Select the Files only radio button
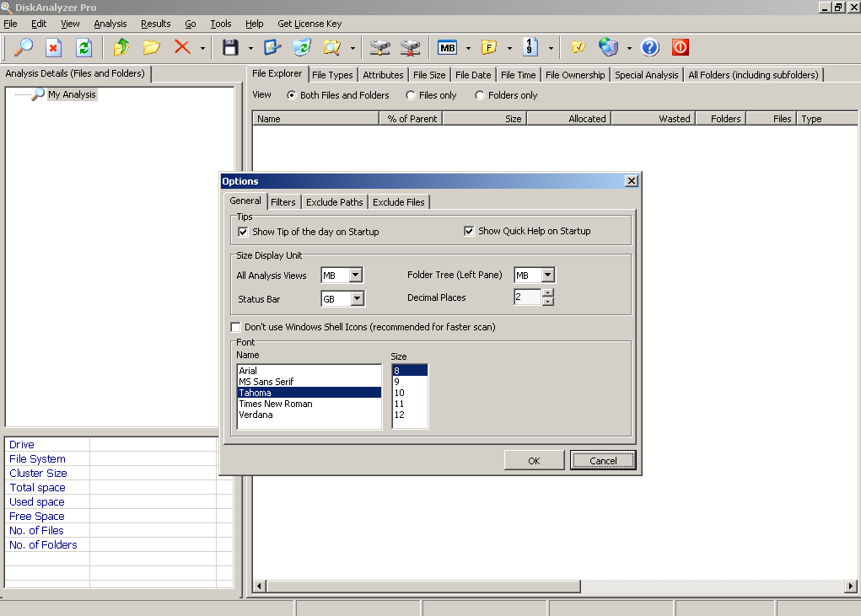The image size is (861, 616). [410, 95]
